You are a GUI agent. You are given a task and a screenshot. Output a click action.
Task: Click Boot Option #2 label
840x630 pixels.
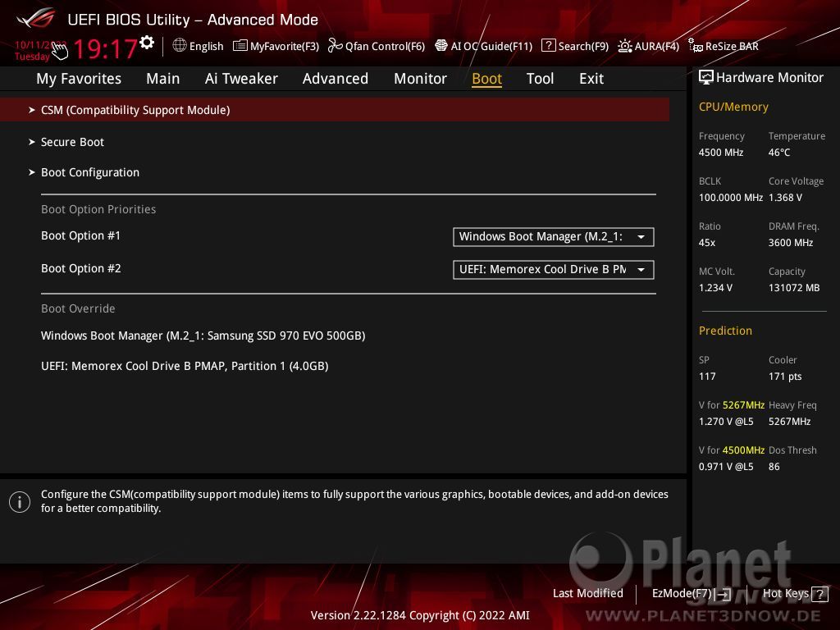click(x=81, y=268)
